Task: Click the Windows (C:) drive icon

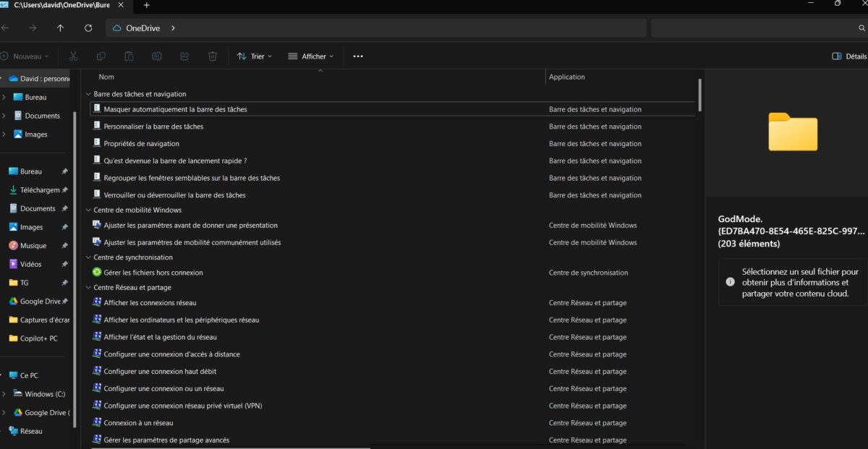Action: coord(18,394)
